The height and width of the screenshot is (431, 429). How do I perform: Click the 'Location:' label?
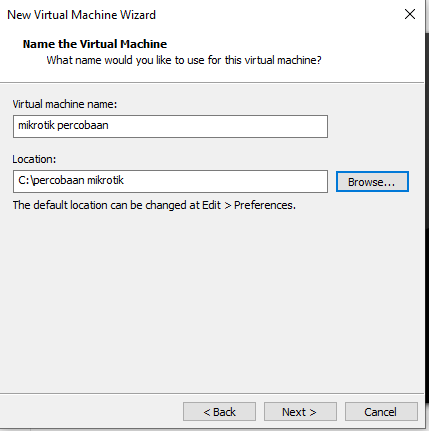(x=34, y=159)
